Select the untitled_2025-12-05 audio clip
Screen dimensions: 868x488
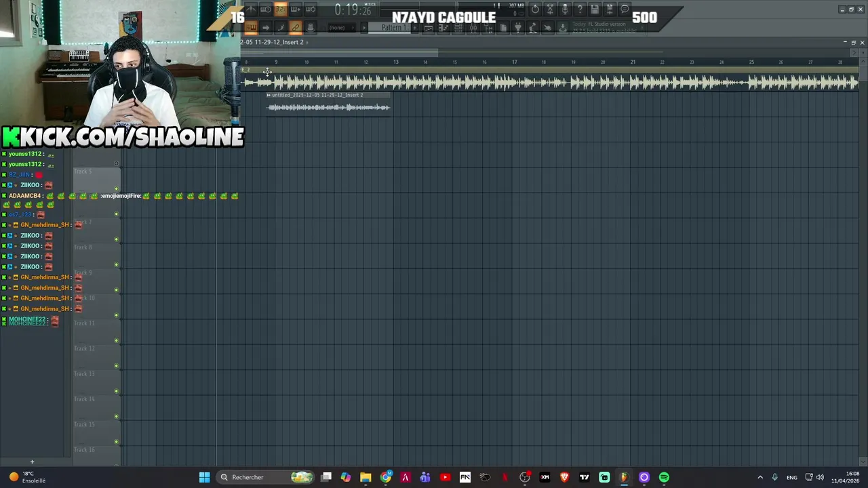328,103
